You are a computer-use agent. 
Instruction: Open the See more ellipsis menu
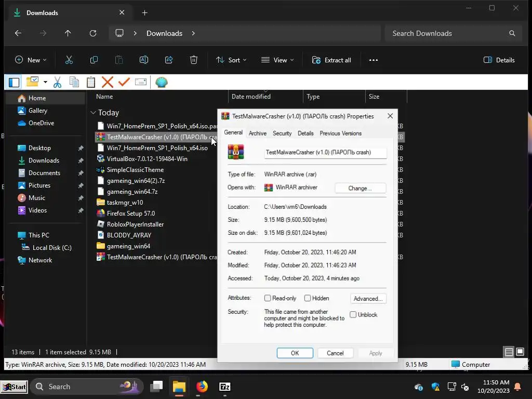coord(373,60)
